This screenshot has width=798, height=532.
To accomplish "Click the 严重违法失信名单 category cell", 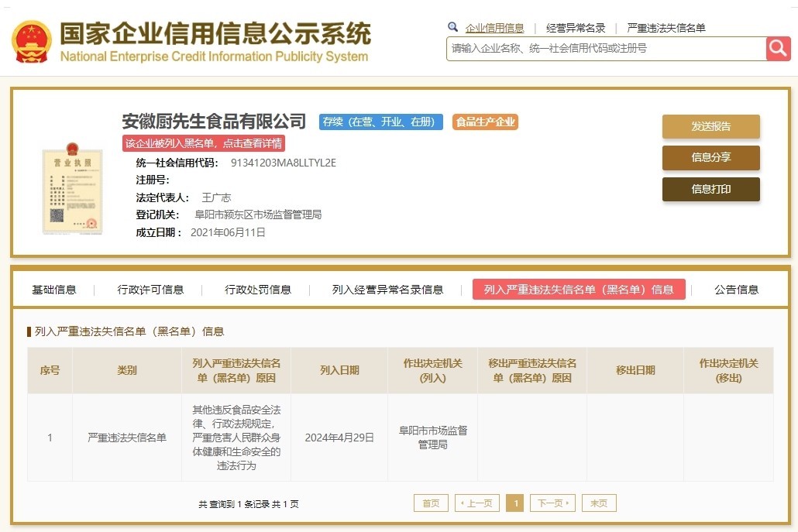I will coord(127,438).
